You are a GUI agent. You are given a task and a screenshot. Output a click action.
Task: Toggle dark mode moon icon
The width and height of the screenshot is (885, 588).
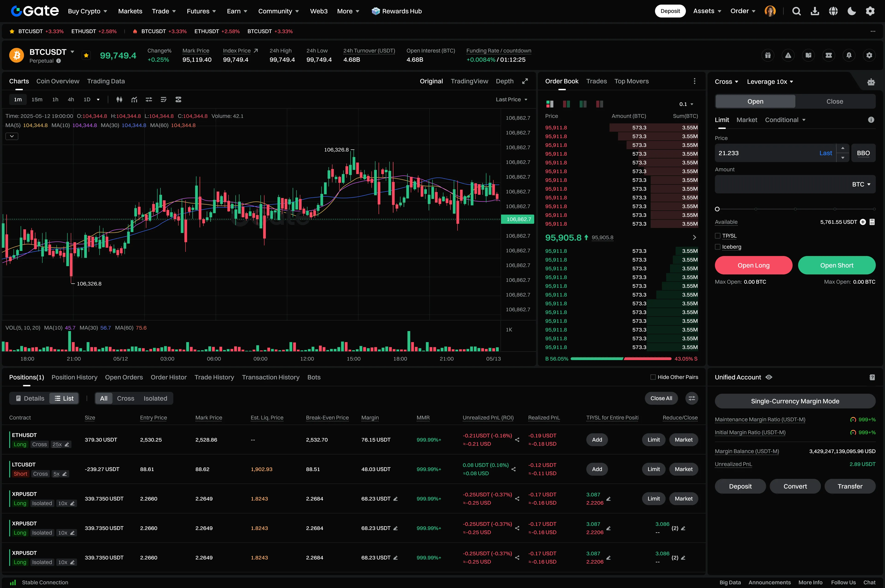852,11
